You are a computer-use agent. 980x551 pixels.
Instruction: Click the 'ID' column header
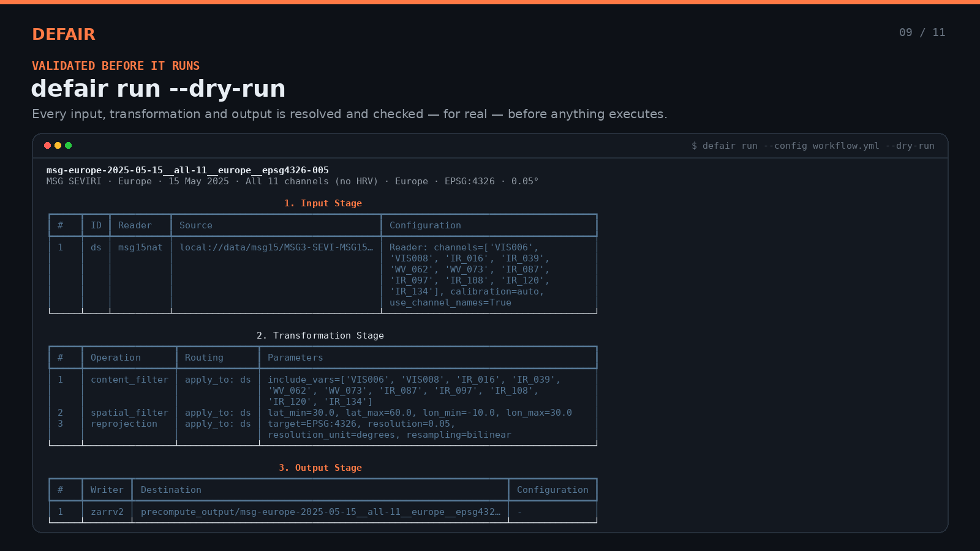tap(96, 225)
